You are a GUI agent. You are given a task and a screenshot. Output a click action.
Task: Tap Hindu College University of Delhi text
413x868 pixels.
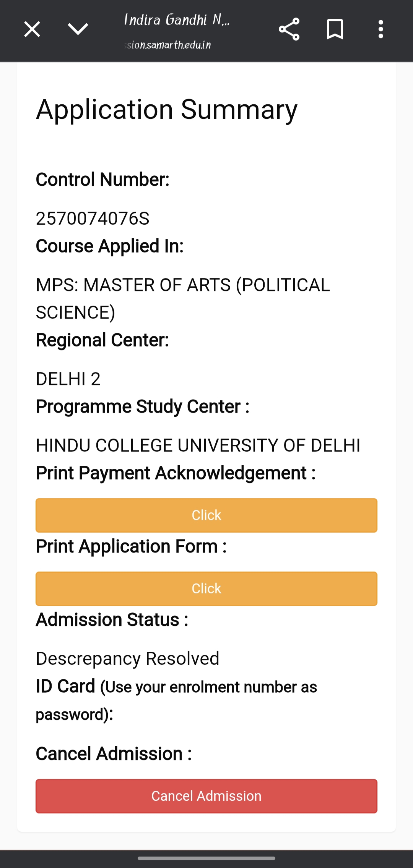tap(198, 445)
